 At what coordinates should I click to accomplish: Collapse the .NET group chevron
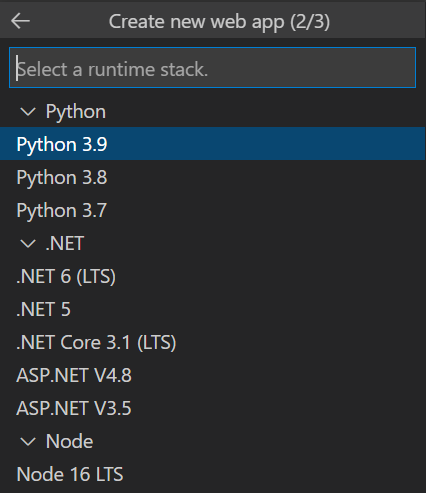point(28,244)
